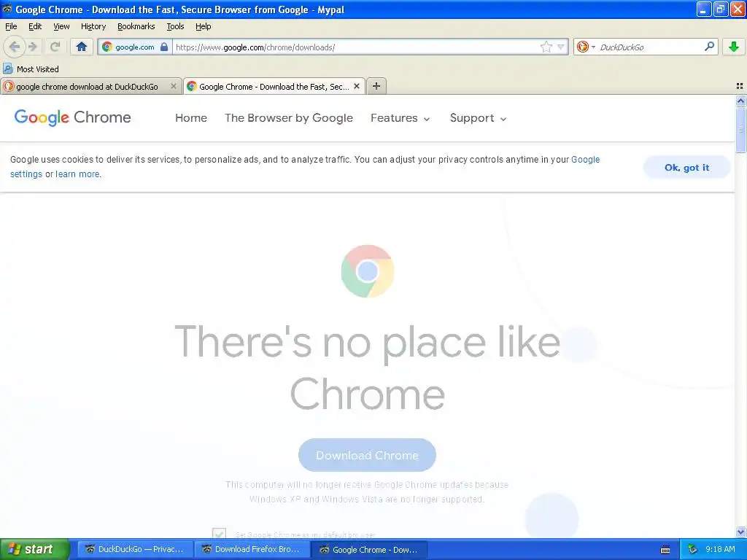
Task: Open the downloads arrow button
Action: click(x=733, y=47)
